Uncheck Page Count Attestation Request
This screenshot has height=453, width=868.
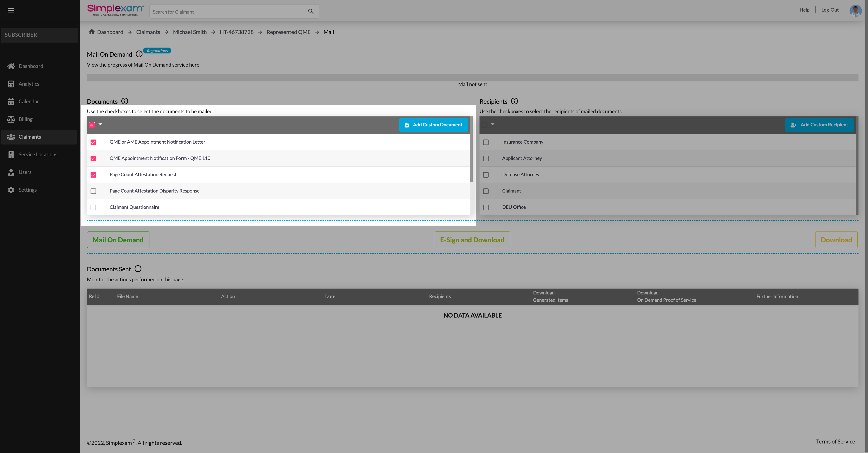[93, 175]
